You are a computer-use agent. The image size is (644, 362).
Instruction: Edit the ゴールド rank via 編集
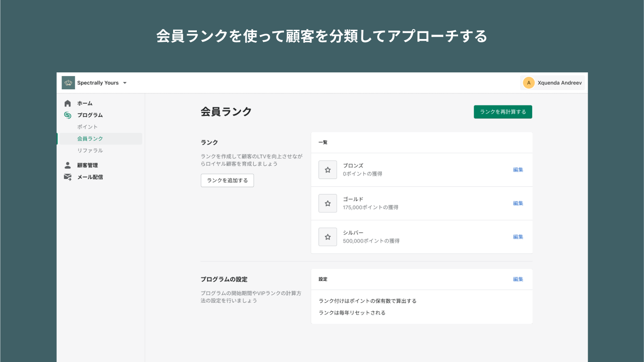tap(518, 204)
